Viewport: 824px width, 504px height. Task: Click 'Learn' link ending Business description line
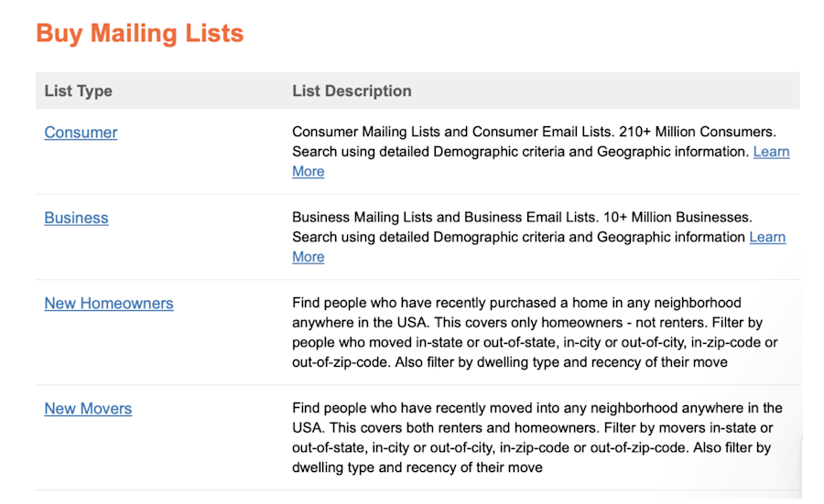point(767,237)
